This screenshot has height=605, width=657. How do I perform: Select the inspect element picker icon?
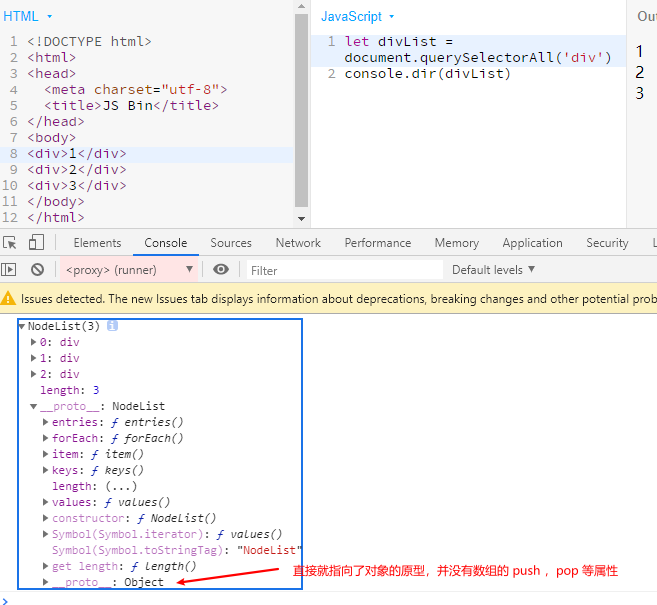click(x=10, y=243)
